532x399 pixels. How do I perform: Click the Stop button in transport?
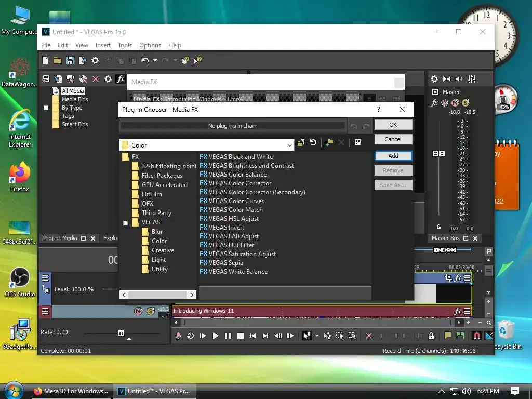click(241, 336)
